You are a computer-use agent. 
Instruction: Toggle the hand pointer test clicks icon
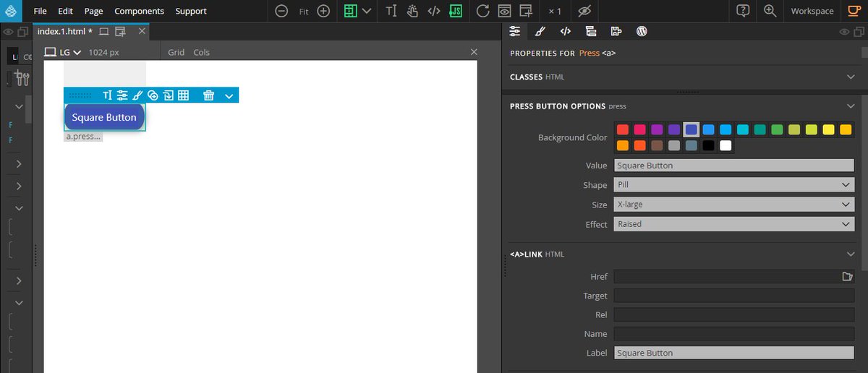(413, 11)
